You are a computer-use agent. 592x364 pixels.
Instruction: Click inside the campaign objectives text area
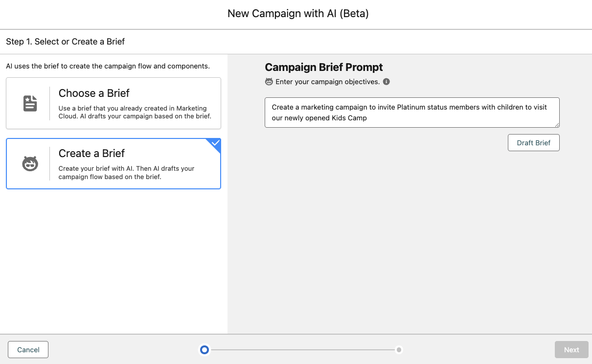click(x=411, y=113)
